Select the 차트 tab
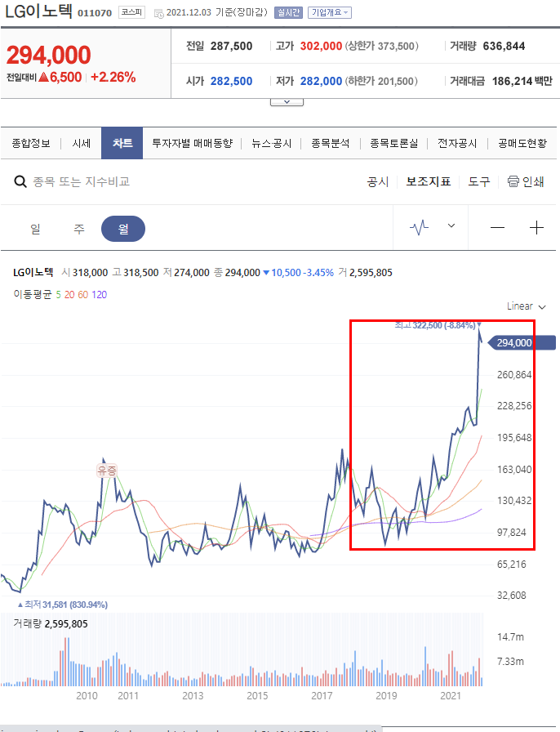Image resolution: width=560 pixels, height=732 pixels. (122, 143)
